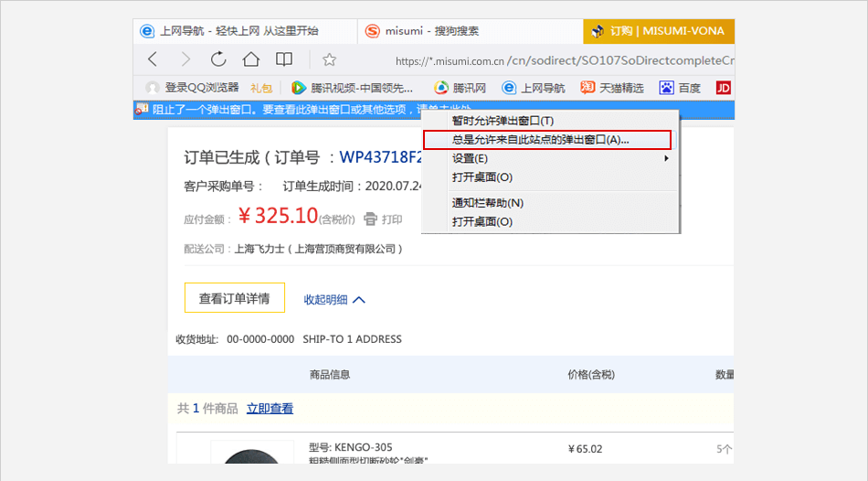Reload the page with refresh icon

point(218,59)
